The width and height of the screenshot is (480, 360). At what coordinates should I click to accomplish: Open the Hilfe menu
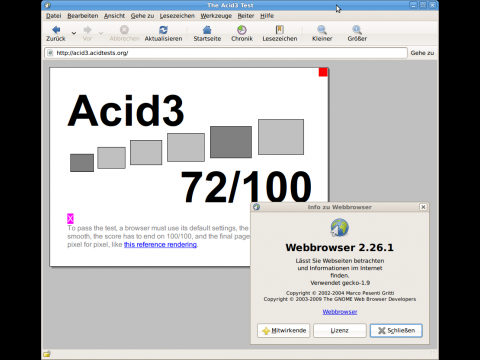point(267,16)
